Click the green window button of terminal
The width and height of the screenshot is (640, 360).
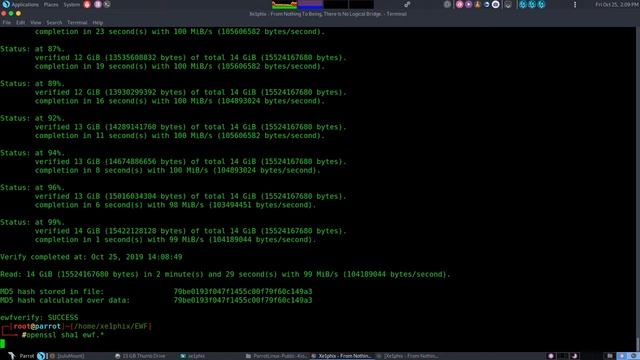click(11, 14)
